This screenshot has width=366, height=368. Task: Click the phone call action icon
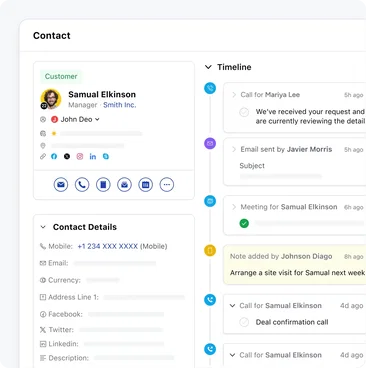pyautogui.click(x=82, y=184)
